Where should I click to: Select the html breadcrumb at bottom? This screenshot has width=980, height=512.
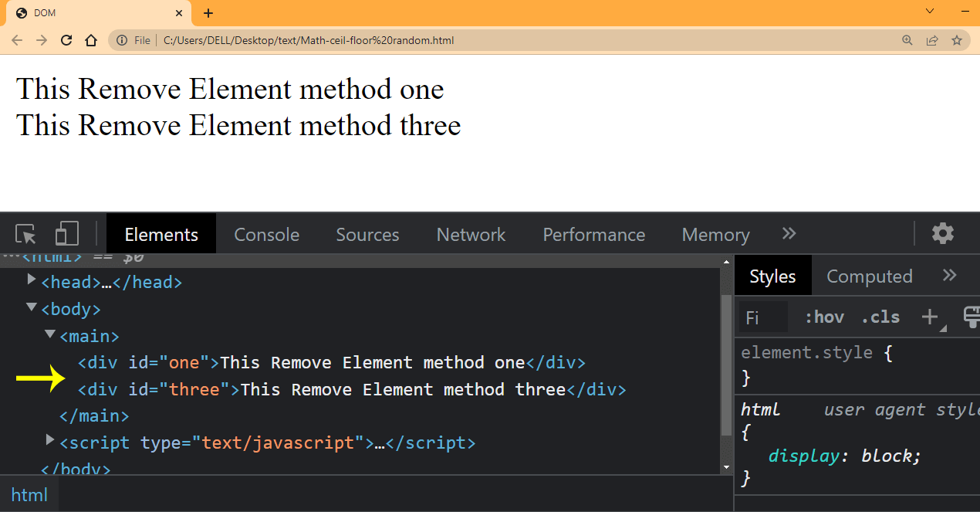click(29, 494)
